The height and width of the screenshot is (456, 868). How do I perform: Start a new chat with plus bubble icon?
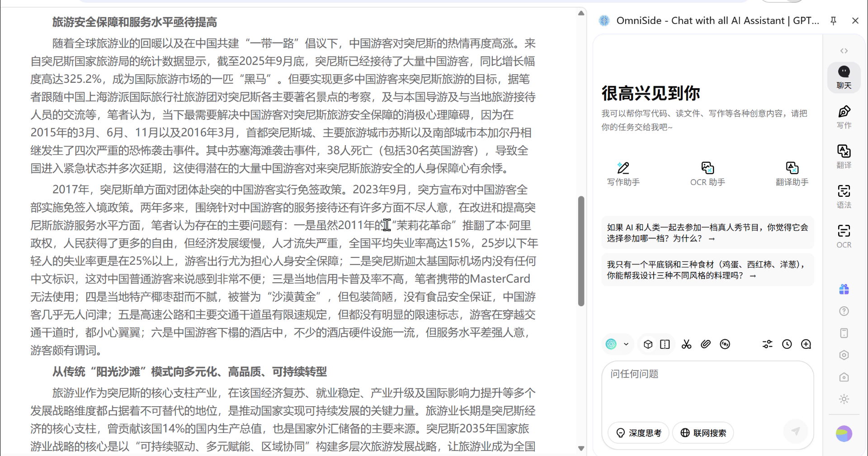806,344
